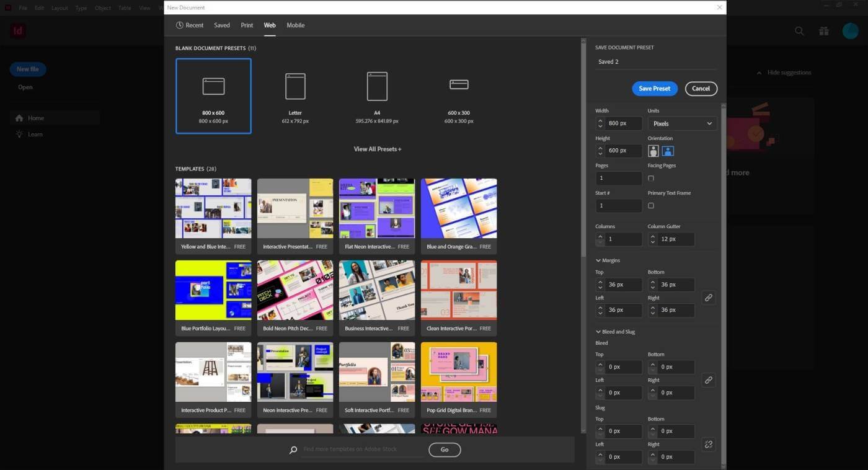Viewport: 868px width, 470px height.
Task: Select landscape orientation icon
Action: click(x=668, y=151)
